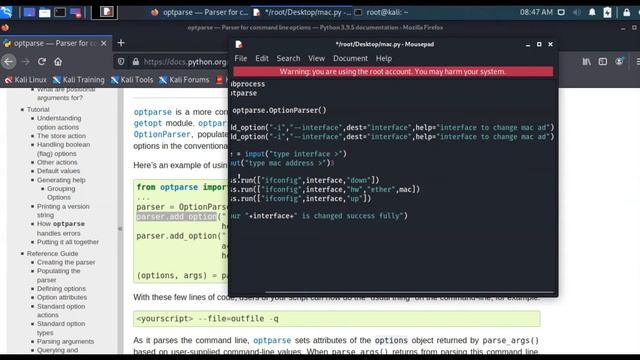Open the notifications bell icon
The image size is (640, 360).
[x=592, y=12]
